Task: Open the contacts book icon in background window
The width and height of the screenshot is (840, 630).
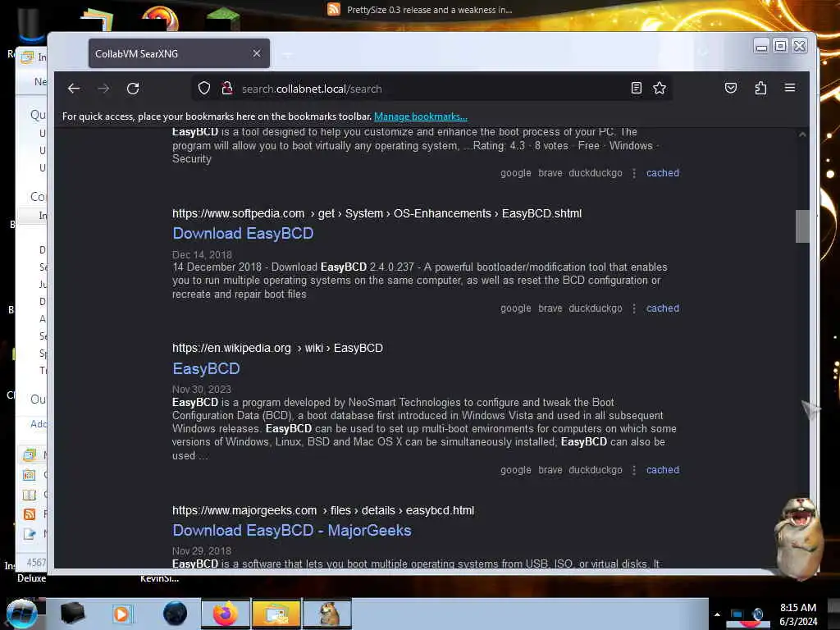Action: (30, 495)
